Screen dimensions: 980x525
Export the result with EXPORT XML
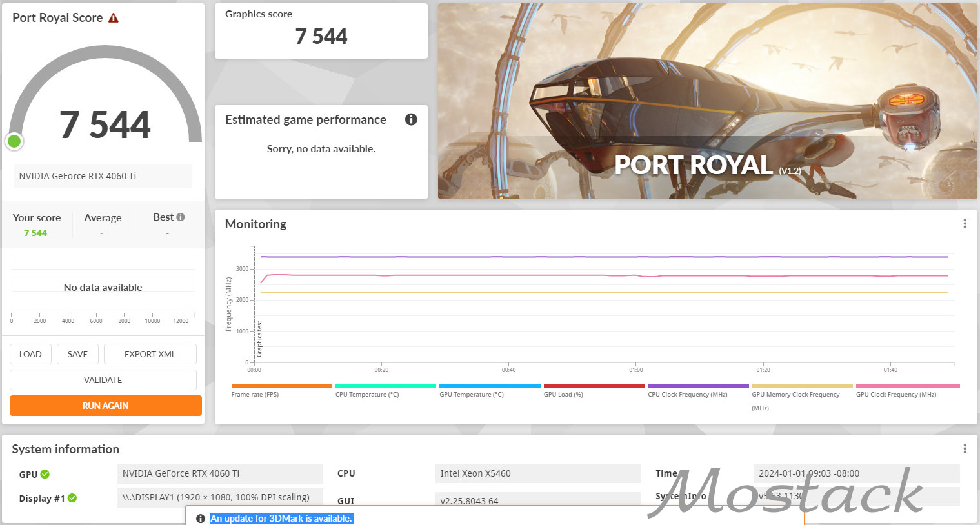150,354
